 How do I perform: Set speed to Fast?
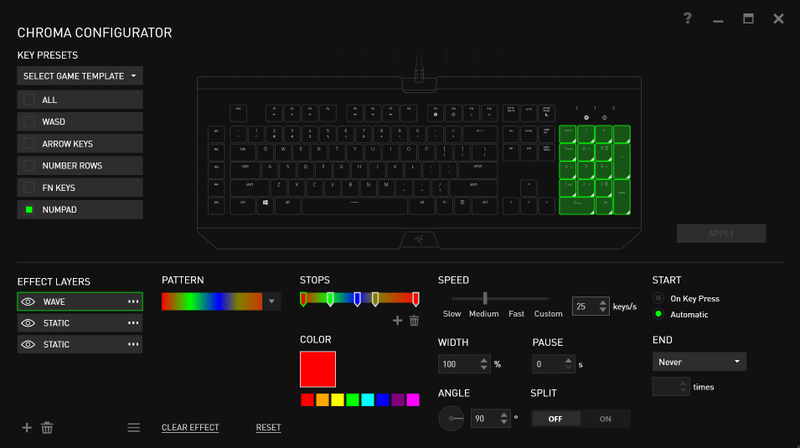(516, 314)
